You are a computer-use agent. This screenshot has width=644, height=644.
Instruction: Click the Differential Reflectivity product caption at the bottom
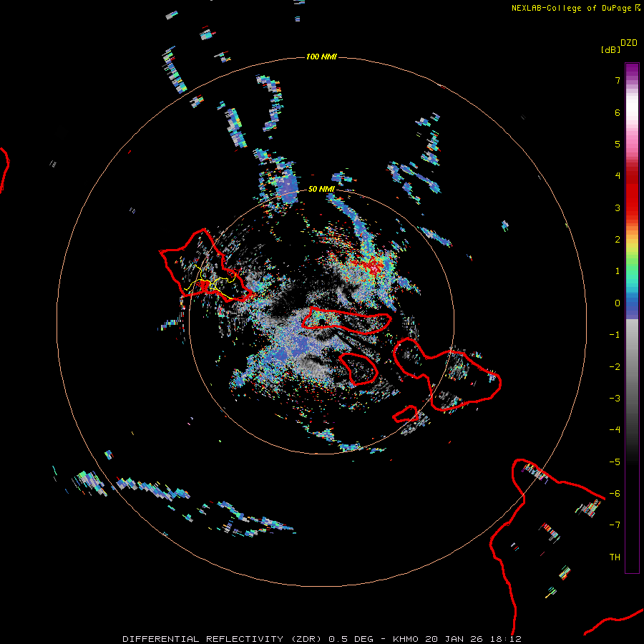[321, 639]
